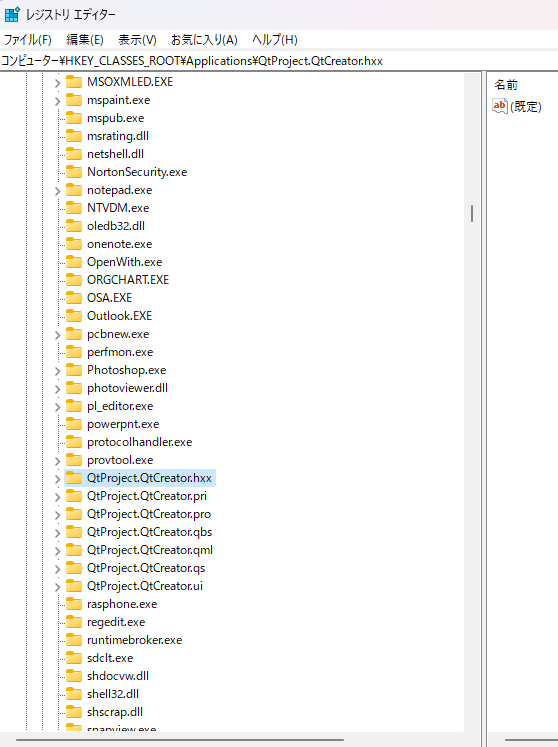Click the folder icon next to regedit.exe
Screen dimensions: 558x747
(74, 622)
